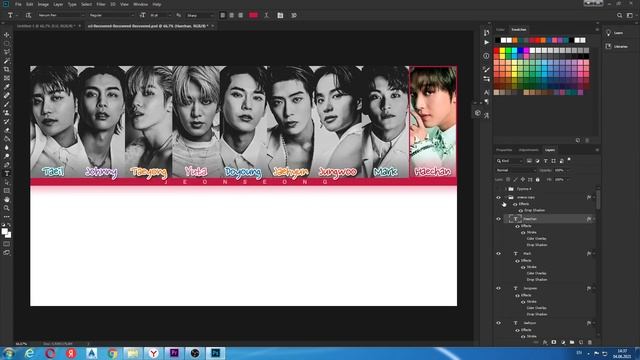The image size is (640, 360).
Task: Select the Dodge tool
Action: point(7,156)
